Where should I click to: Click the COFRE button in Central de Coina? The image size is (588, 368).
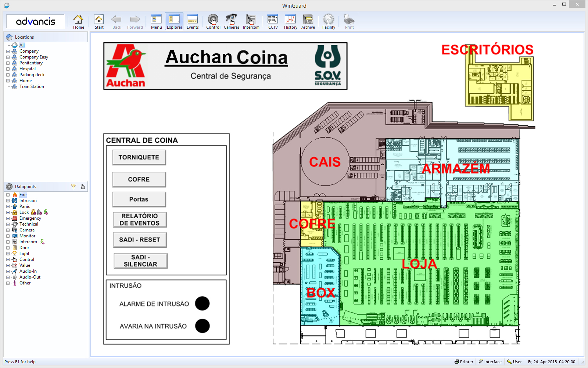tap(139, 180)
